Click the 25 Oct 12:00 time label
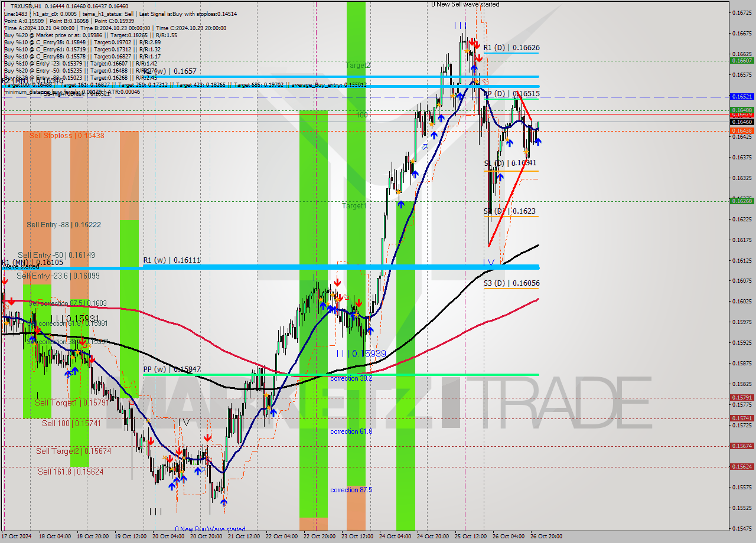 coord(470,537)
